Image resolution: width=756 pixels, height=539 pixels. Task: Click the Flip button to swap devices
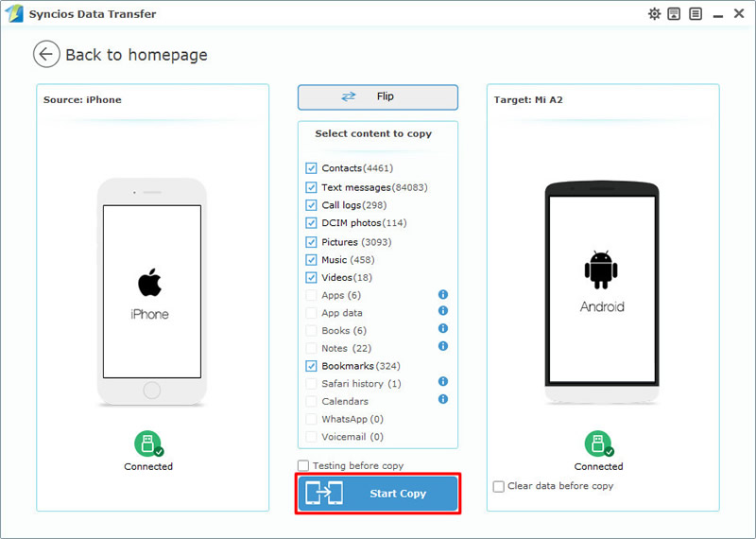click(x=377, y=97)
